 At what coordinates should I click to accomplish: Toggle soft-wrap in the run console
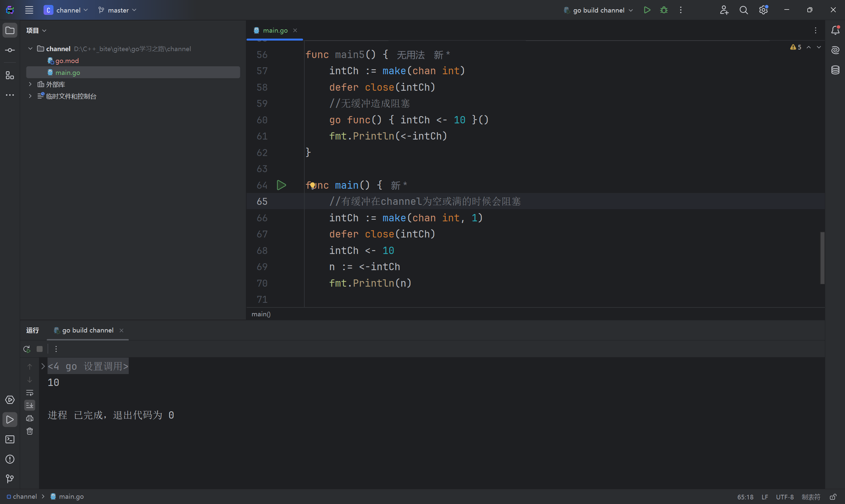click(30, 392)
